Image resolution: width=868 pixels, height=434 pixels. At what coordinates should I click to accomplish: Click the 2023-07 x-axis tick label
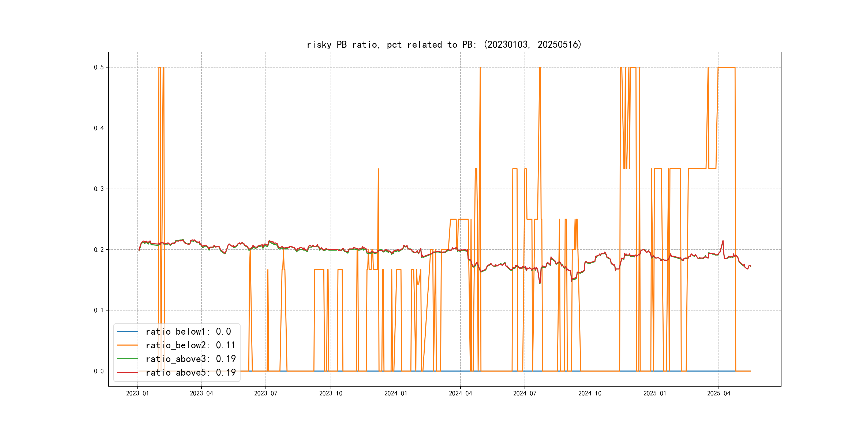click(265, 393)
